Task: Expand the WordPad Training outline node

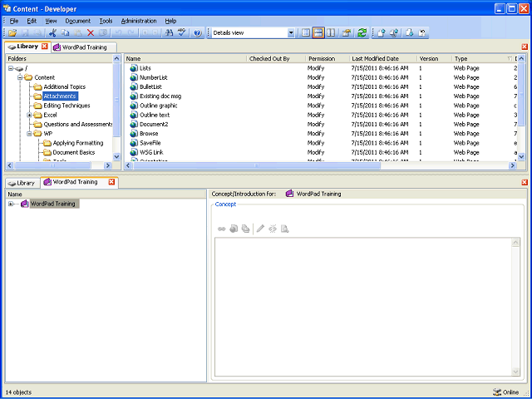Action: (x=11, y=204)
